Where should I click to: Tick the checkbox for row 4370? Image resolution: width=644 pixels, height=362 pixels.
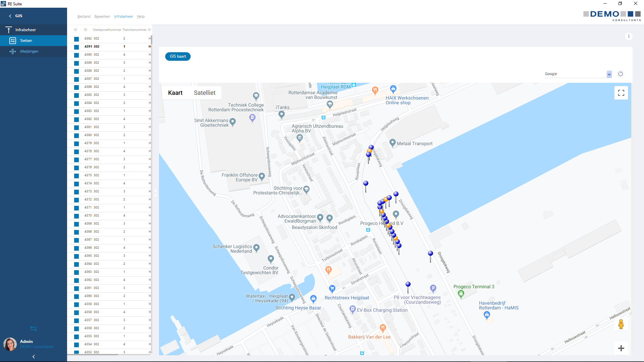pyautogui.click(x=76, y=216)
